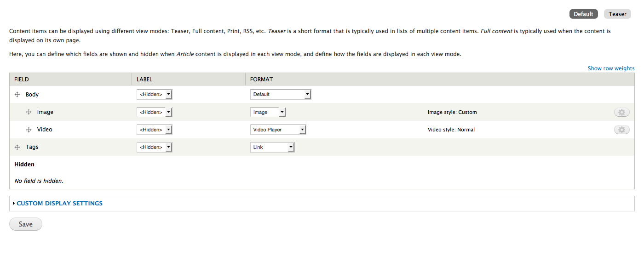Change the Image format dropdown
Screen dimensions: 644x261
click(x=268, y=112)
